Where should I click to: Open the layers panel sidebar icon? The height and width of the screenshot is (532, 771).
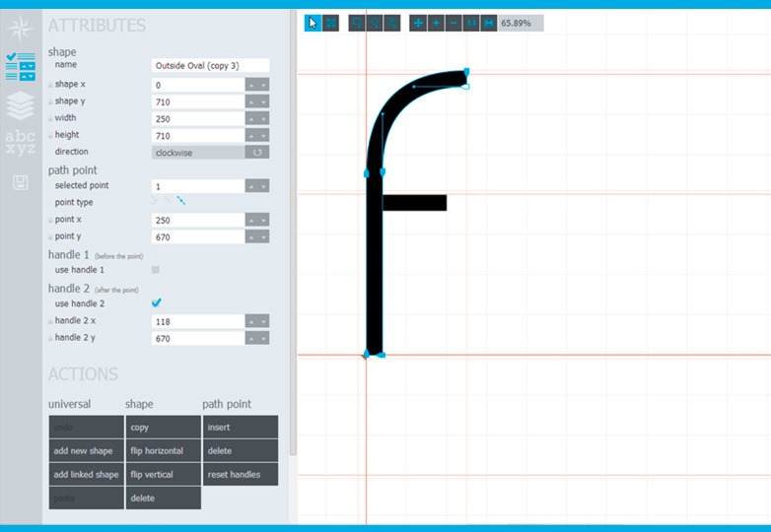tap(20, 105)
